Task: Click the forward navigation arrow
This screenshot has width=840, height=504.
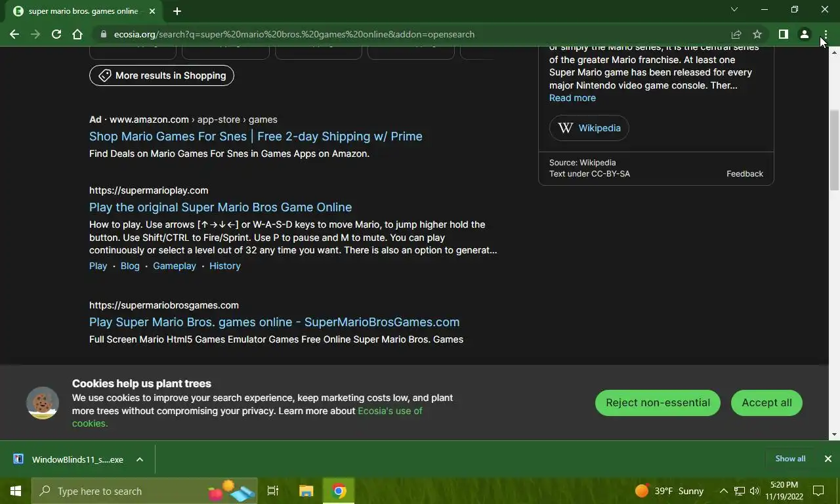Action: [35, 34]
